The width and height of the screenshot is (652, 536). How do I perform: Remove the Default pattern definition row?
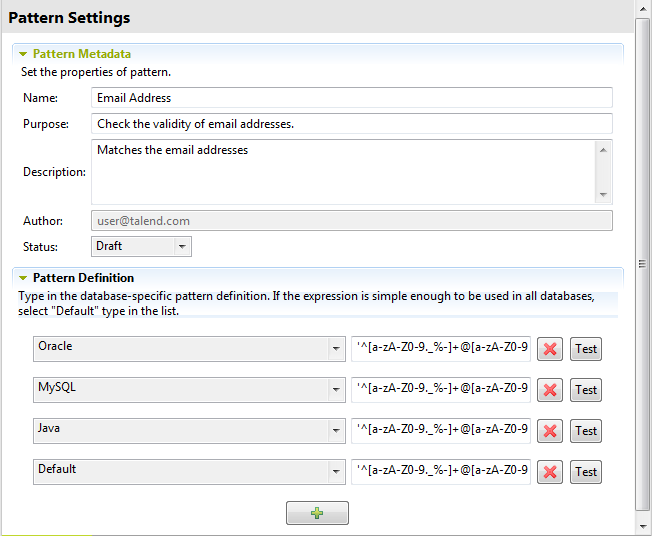(550, 472)
